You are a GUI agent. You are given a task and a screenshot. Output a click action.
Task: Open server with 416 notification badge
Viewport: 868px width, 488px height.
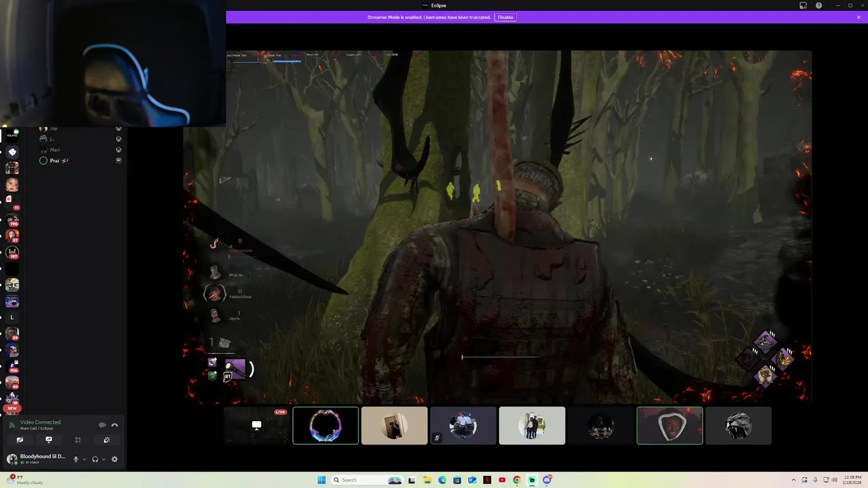tap(12, 367)
